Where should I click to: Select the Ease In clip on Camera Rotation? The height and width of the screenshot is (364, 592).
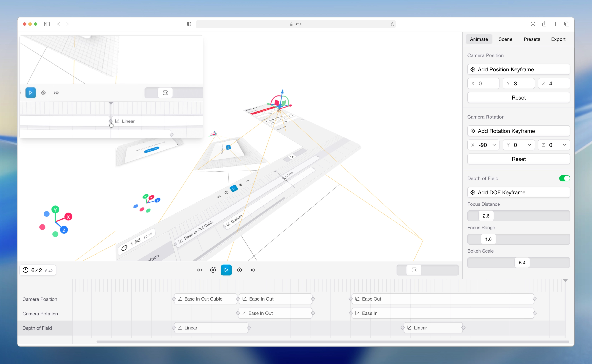(443, 314)
